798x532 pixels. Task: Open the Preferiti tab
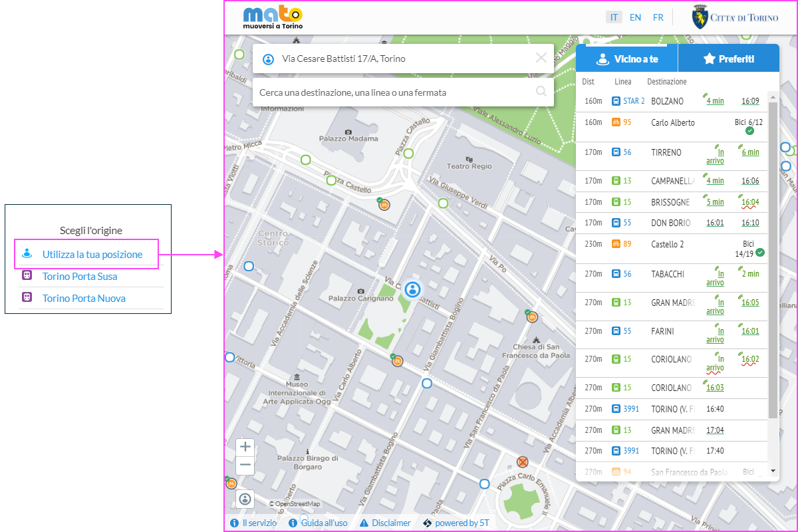pos(728,59)
